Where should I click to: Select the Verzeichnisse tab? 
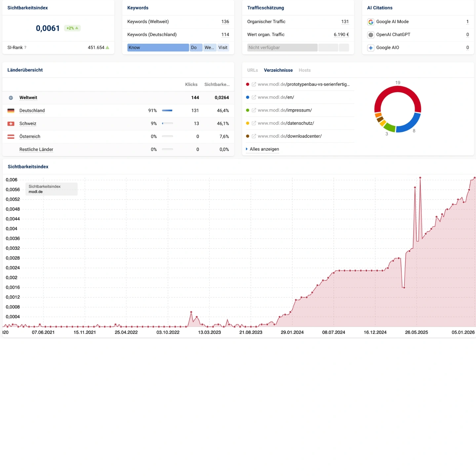pyautogui.click(x=278, y=70)
